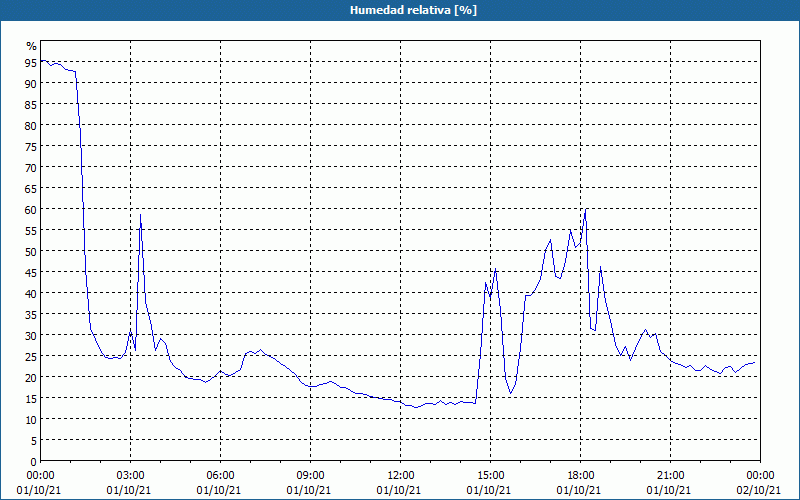The image size is (800, 500).
Task: Click the 06:00 time label
Action: [220, 476]
